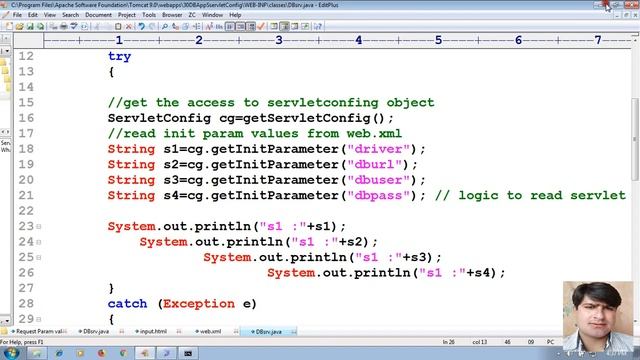This screenshot has width=640, height=360.
Task: Open the ZC menu
Action: click(192, 15)
